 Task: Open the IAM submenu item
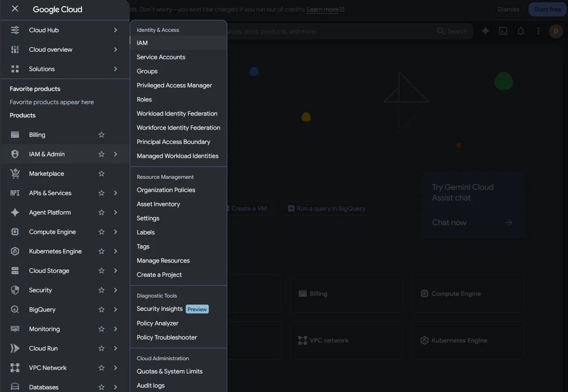tap(178, 43)
